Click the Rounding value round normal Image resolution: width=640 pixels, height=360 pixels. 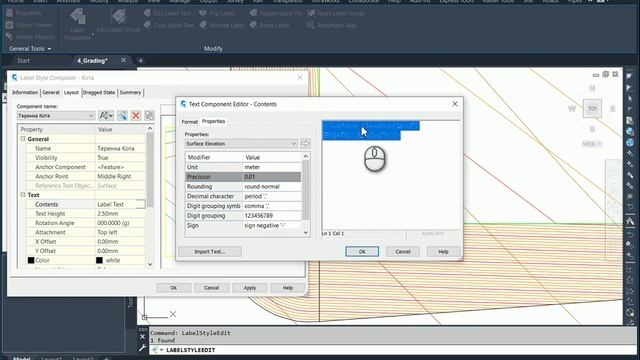pos(272,187)
